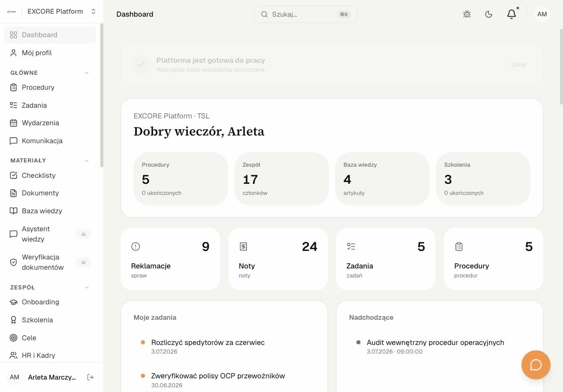Click the Checklisty sidebar icon
The width and height of the screenshot is (563, 392).
pos(14,175)
